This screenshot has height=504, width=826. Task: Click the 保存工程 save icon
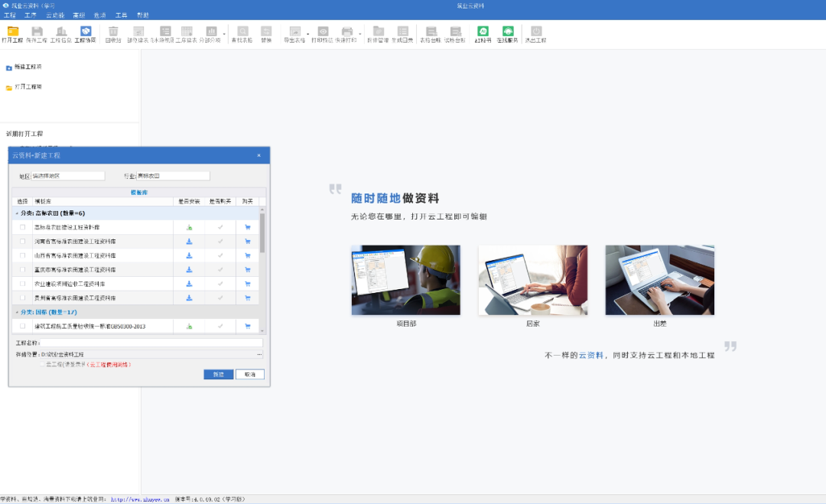coord(37,34)
